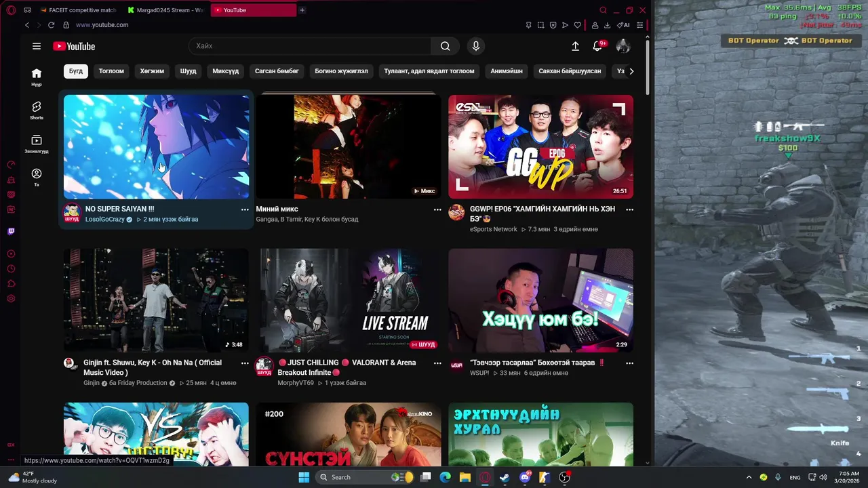Screen dimensions: 868x488
Task: Open a new browser tab
Action: pyautogui.click(x=302, y=10)
